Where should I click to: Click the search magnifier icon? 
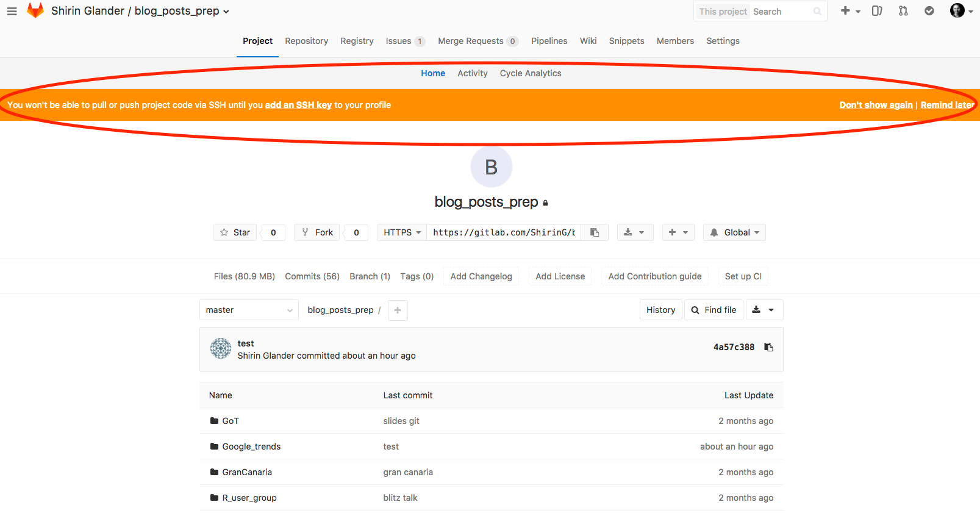tap(817, 12)
